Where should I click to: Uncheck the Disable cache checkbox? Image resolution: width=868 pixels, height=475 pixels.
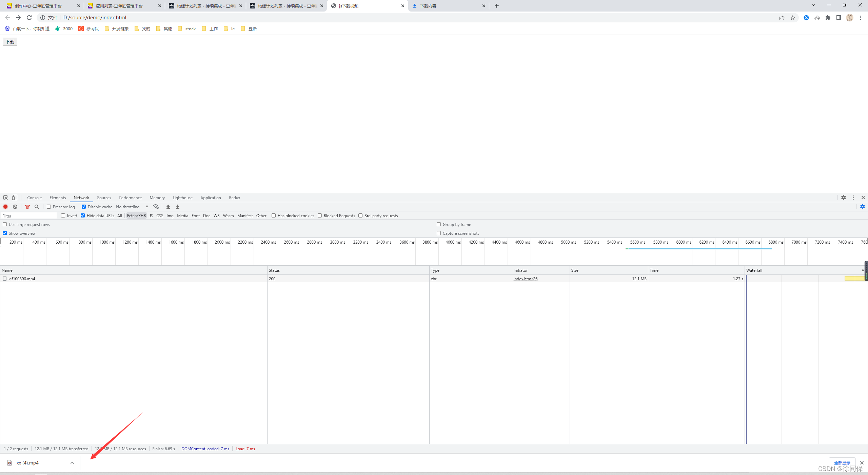[x=84, y=207]
